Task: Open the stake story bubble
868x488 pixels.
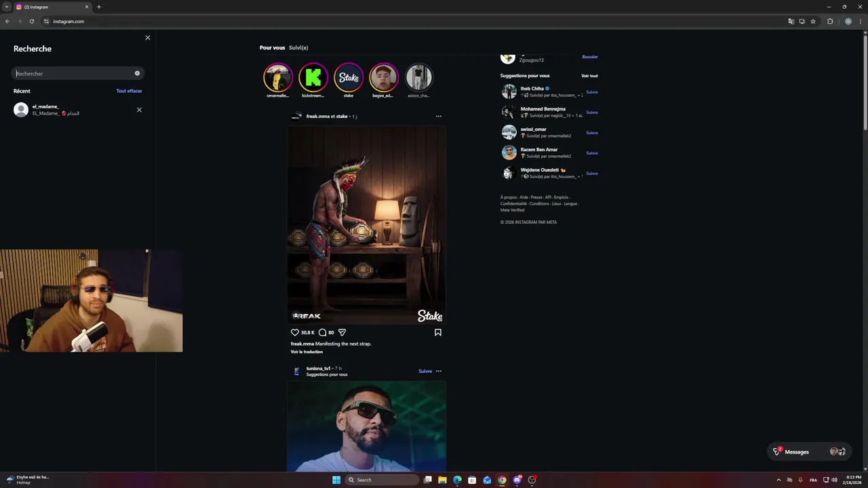Action: tap(349, 77)
